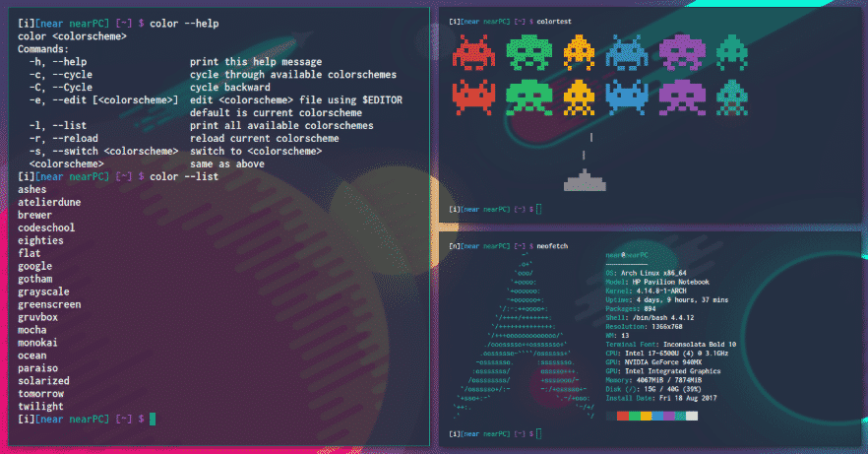Click 'monokai' in the colorscheme list
Screen dimensions: 868x454
(x=37, y=342)
